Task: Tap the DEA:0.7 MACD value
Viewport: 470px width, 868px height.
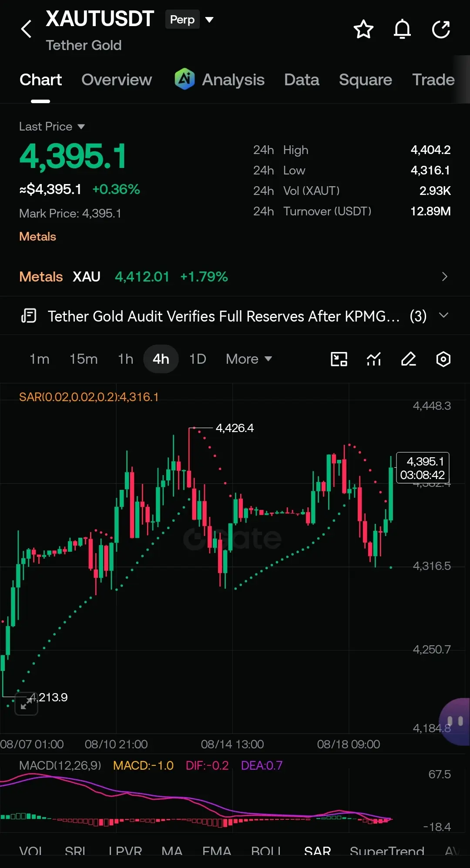Action: click(x=262, y=765)
